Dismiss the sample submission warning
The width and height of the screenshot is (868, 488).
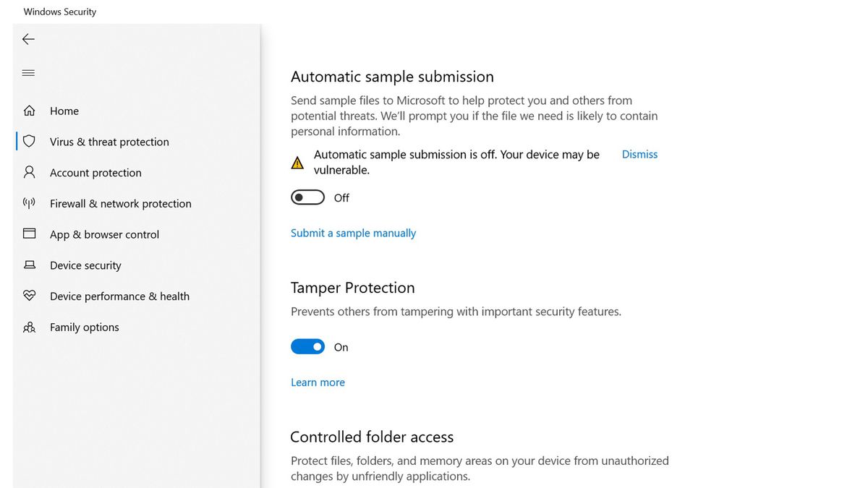pos(639,154)
